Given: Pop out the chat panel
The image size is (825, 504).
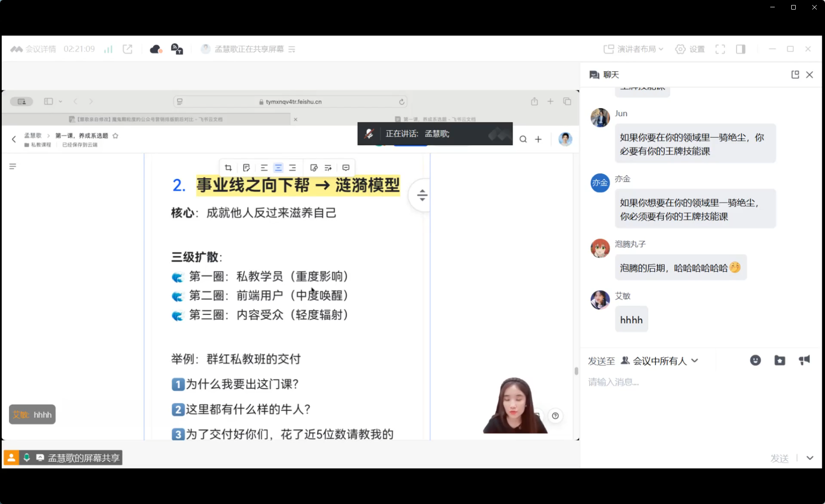Looking at the screenshot, I should click(795, 75).
